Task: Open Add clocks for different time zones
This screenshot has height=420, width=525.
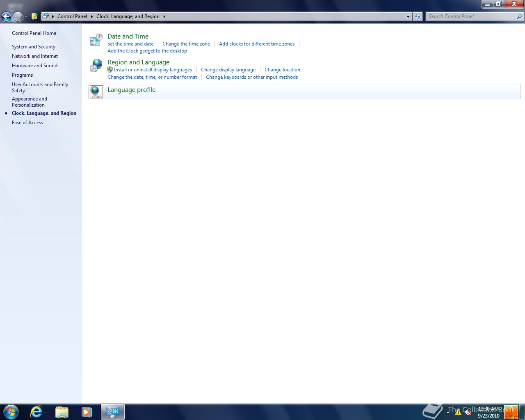Action: pyautogui.click(x=257, y=44)
